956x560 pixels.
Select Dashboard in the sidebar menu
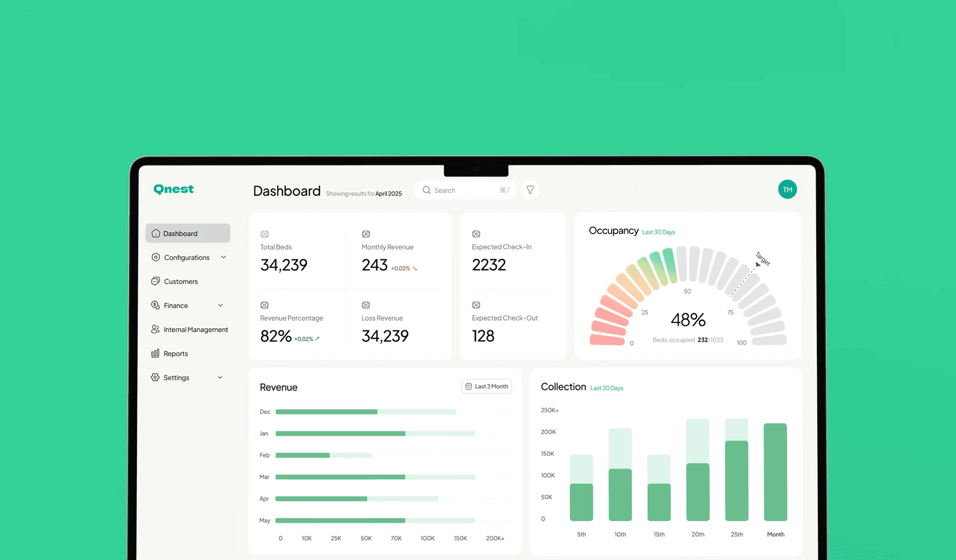click(x=180, y=233)
